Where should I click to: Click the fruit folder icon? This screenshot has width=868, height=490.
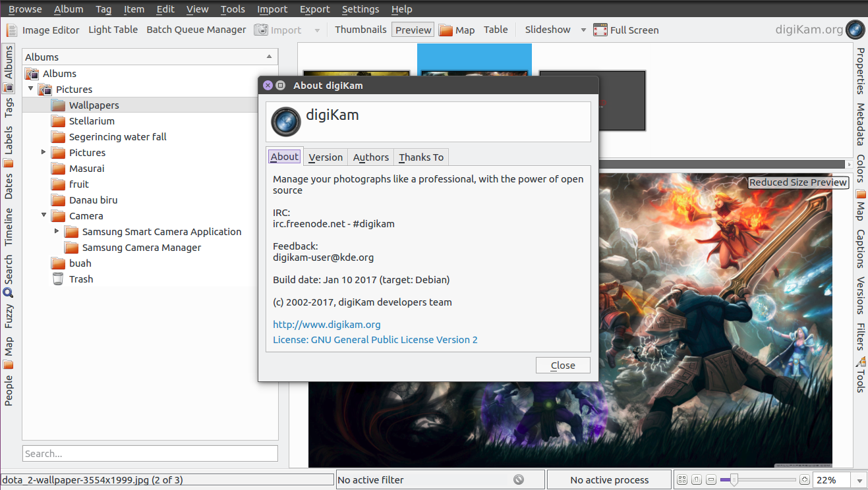point(58,184)
